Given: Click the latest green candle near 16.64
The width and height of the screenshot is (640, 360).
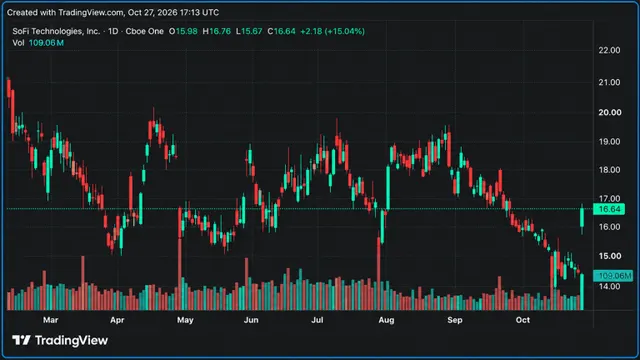Looking at the screenshot, I should [x=582, y=217].
